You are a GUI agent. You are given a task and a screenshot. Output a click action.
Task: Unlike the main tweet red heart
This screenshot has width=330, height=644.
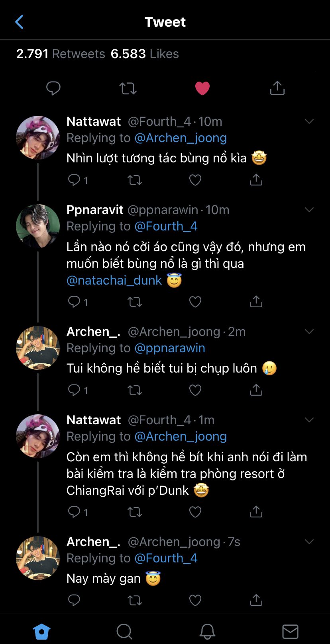click(x=202, y=88)
